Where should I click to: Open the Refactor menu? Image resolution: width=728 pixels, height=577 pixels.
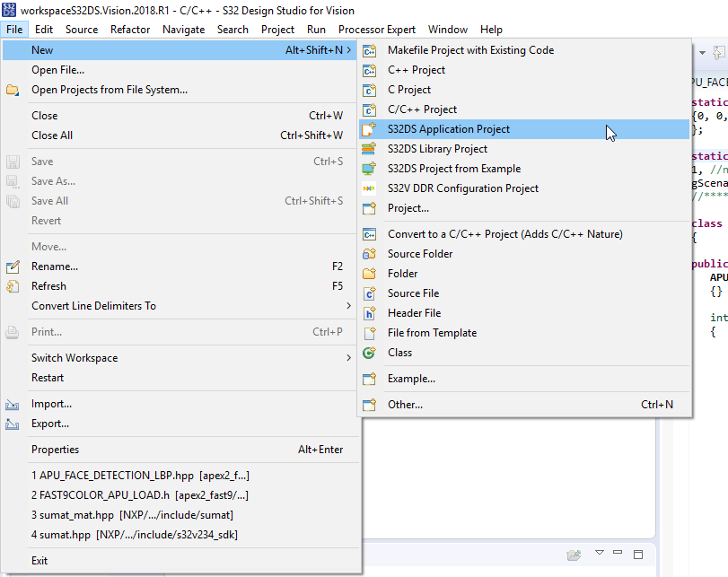130,30
